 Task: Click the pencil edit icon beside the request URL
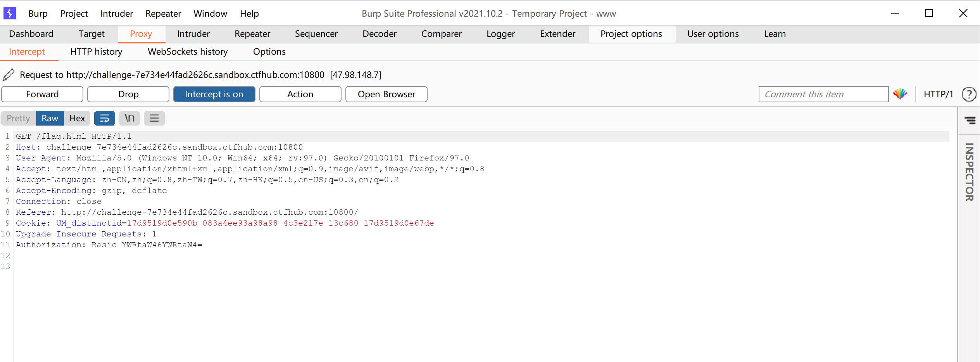coord(9,74)
